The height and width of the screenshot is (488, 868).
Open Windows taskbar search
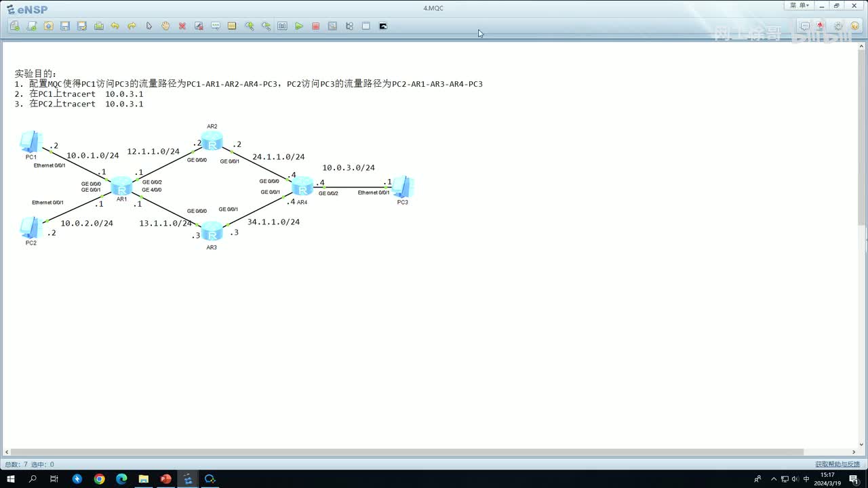(x=33, y=479)
